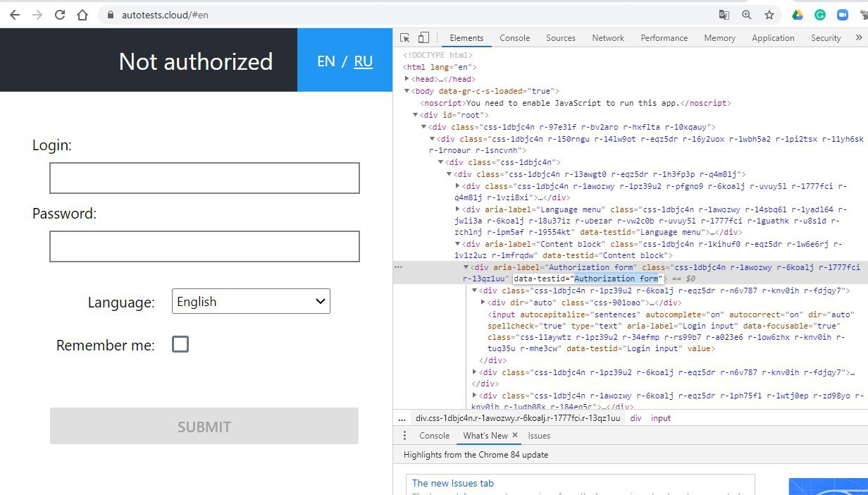Click Highlights from the Chrome 84 update text
This screenshot has height=495, width=868.
point(476,455)
